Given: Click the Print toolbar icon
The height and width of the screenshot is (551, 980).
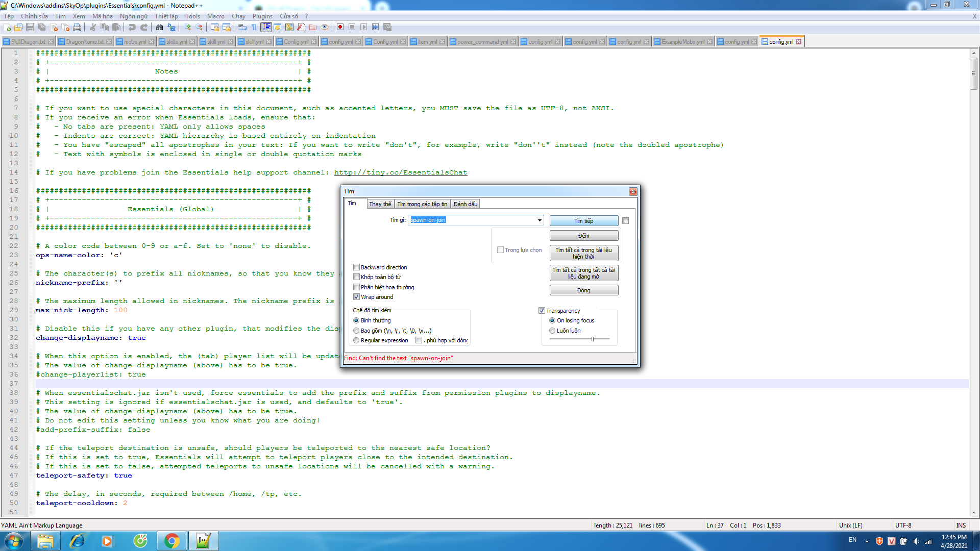Looking at the screenshot, I should [x=77, y=27].
